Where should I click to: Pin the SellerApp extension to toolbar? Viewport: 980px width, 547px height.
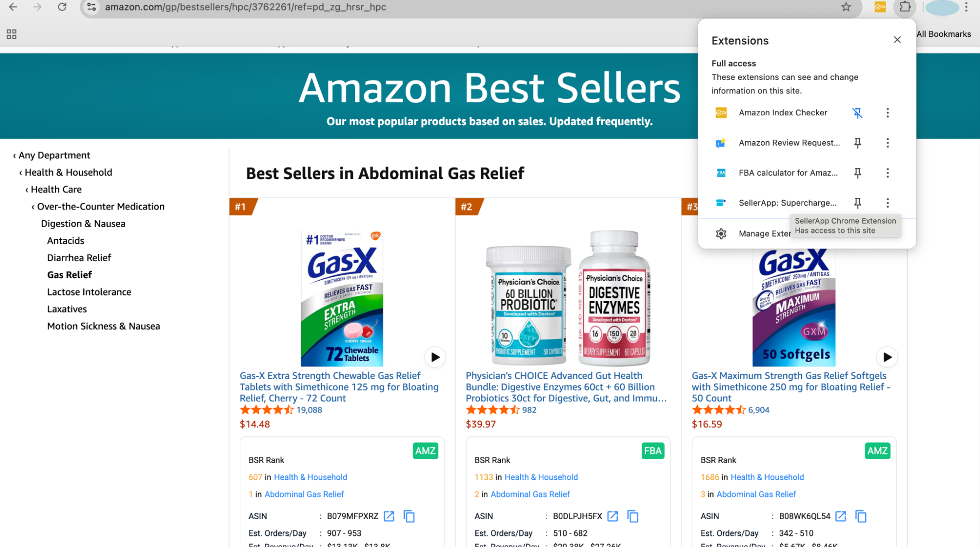click(857, 203)
